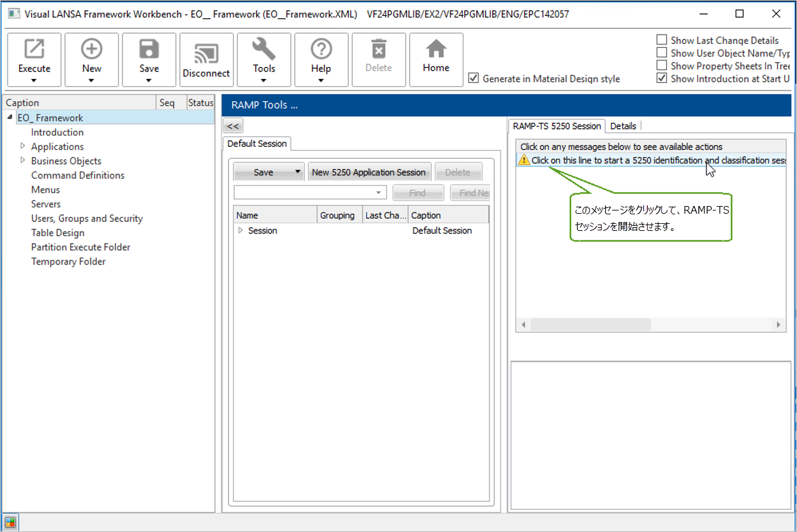Viewport: 797px width, 532px height.
Task: Click the warning message to start 5250 session
Action: point(651,160)
